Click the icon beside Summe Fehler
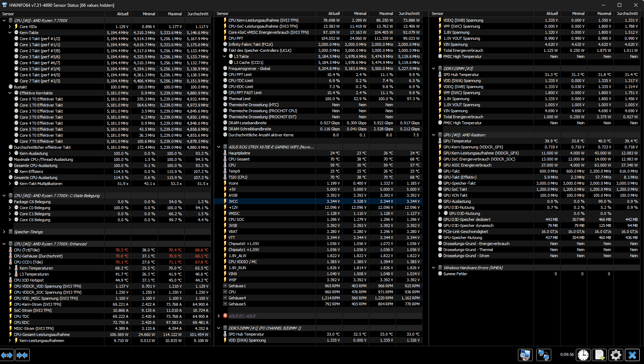 440,274
